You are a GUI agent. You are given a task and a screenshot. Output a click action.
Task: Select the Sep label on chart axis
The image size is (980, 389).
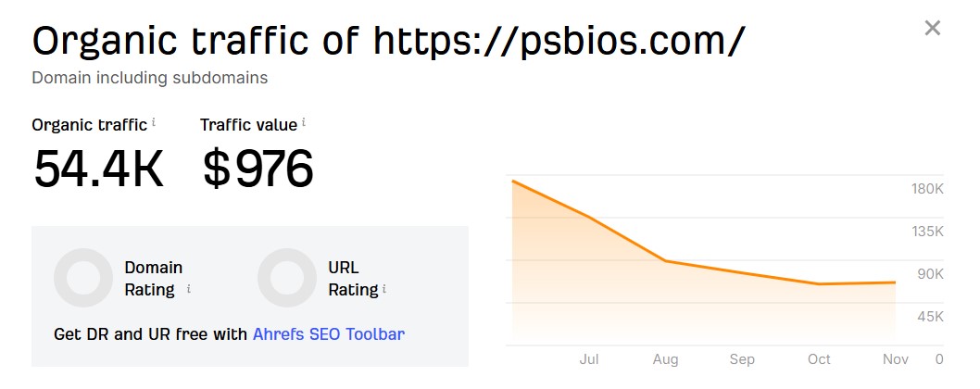tap(742, 359)
